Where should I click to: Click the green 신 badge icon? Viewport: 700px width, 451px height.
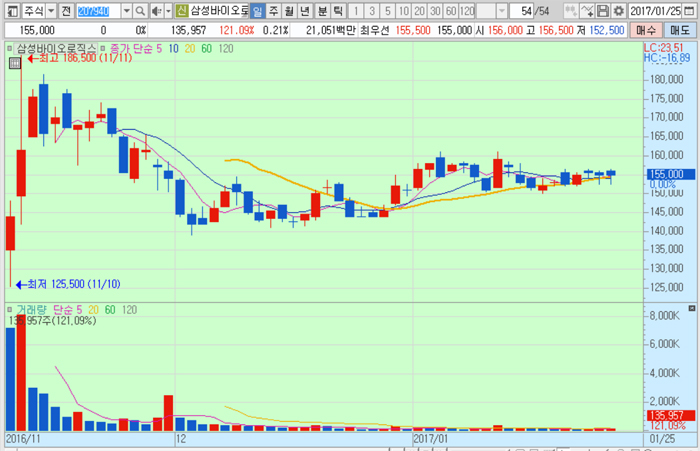[181, 11]
